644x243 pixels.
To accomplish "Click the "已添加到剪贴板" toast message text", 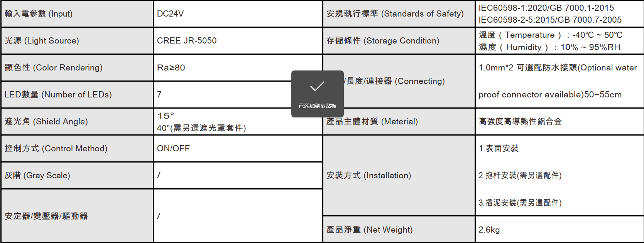I will (317, 106).
